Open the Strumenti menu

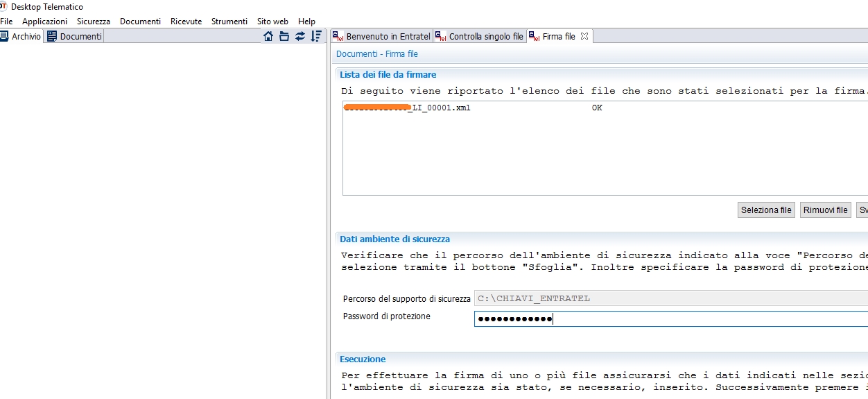point(229,22)
